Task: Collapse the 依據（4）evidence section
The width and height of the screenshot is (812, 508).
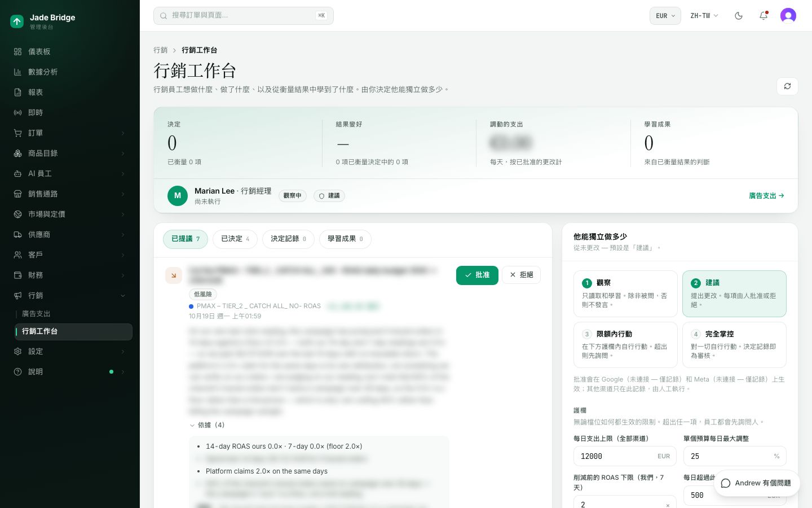Action: pos(207,425)
